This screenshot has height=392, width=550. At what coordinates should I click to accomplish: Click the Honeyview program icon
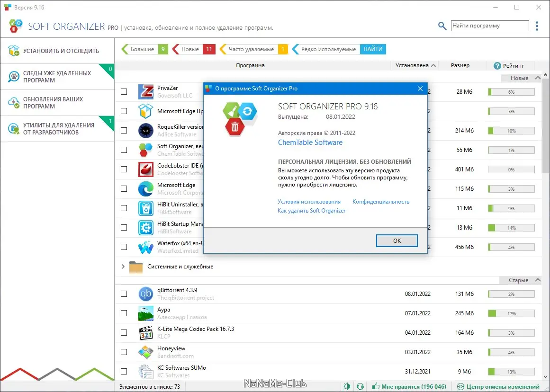(145, 352)
